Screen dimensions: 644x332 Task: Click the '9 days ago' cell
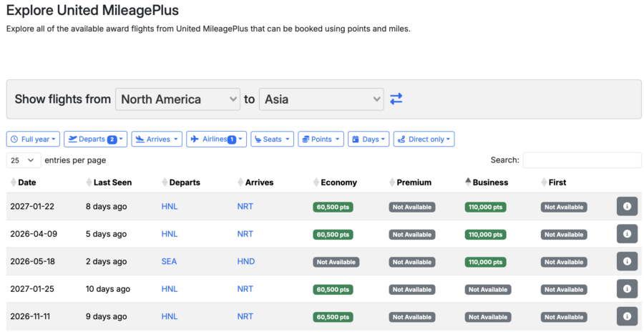(x=106, y=316)
